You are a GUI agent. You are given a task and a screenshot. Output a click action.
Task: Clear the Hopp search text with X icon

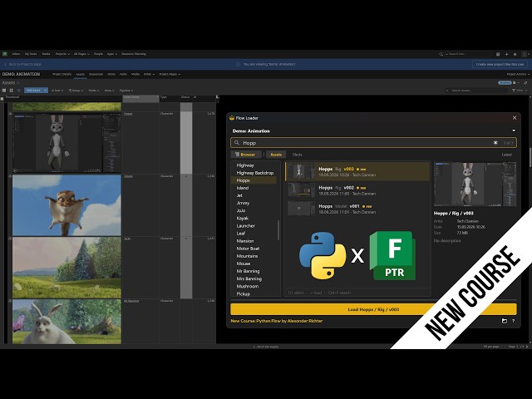(x=495, y=143)
